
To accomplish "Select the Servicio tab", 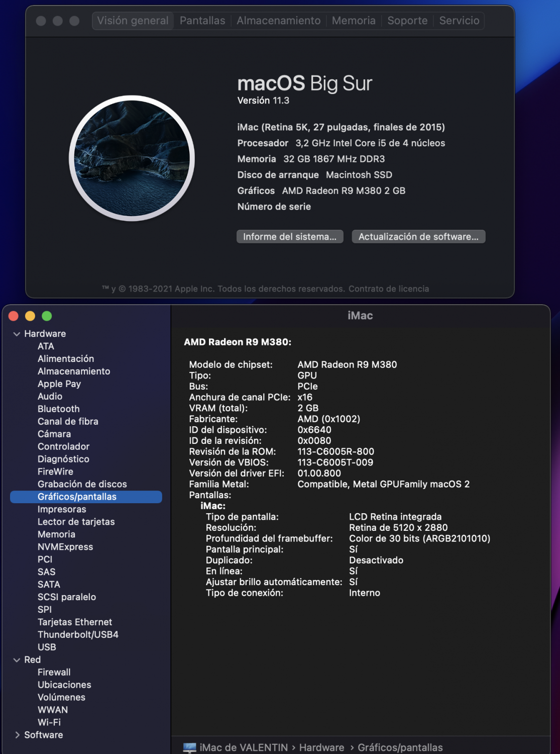I will point(459,21).
